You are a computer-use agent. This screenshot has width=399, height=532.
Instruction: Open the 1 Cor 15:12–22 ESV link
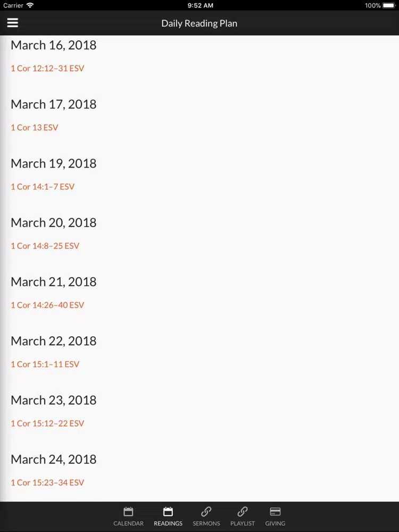coord(47,423)
